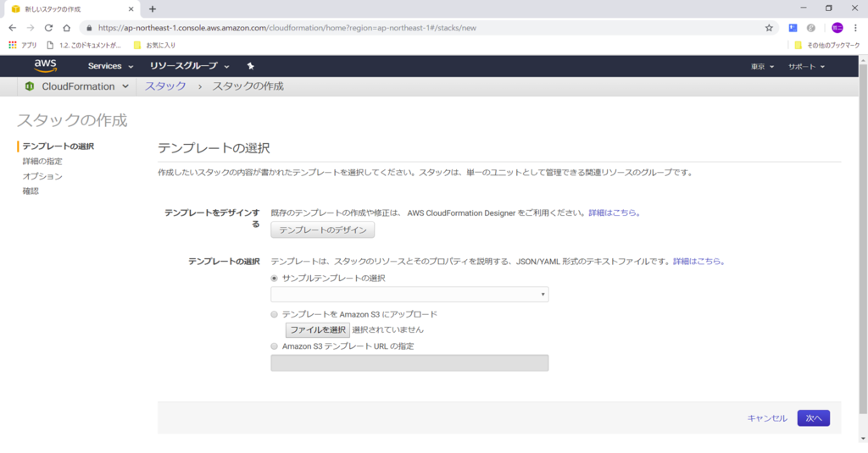Screen dimensions: 868x453
Task: Click the site lock icon in address bar
Action: click(x=89, y=28)
